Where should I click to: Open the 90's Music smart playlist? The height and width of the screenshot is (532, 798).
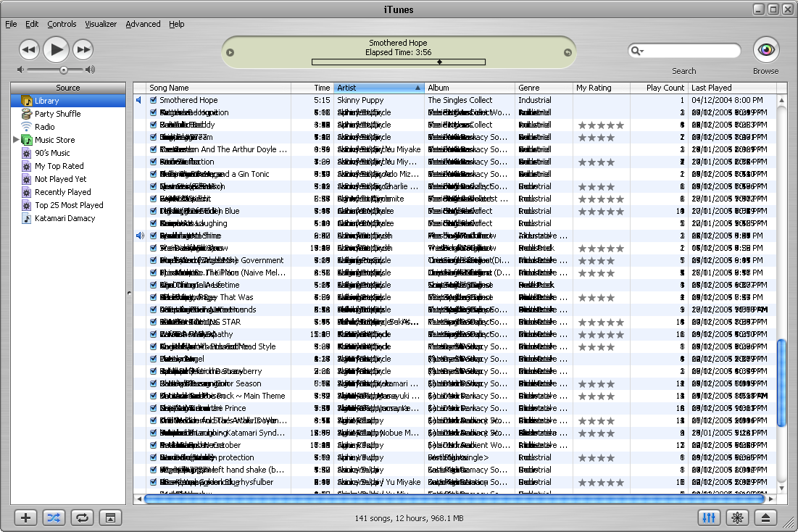click(x=52, y=153)
